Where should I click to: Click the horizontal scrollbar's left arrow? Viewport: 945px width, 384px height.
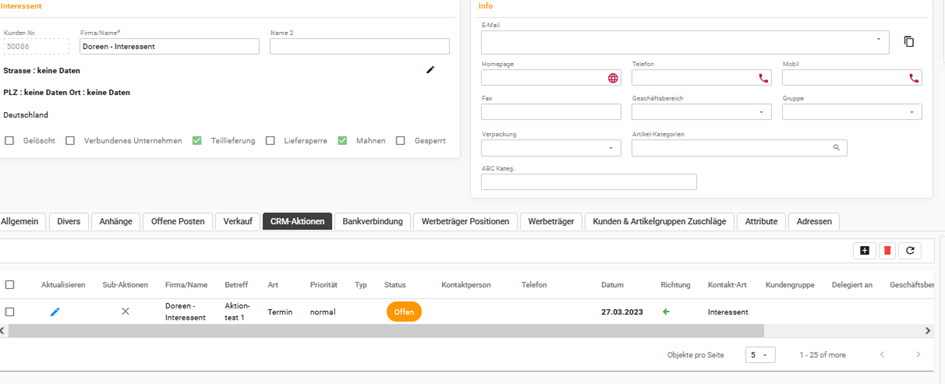click(3, 330)
